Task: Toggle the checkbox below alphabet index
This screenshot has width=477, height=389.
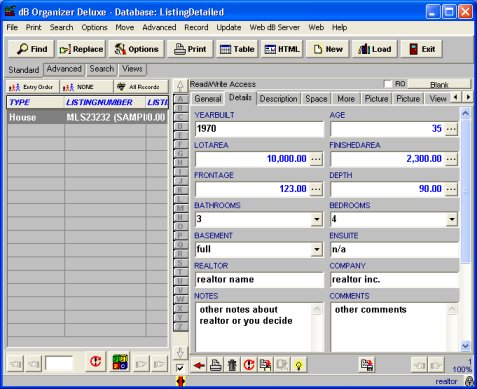Action: click(180, 368)
